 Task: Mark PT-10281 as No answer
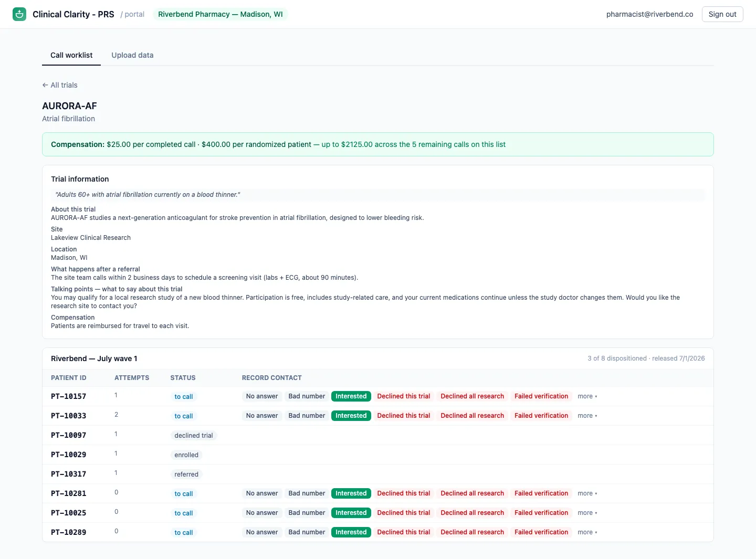point(262,493)
